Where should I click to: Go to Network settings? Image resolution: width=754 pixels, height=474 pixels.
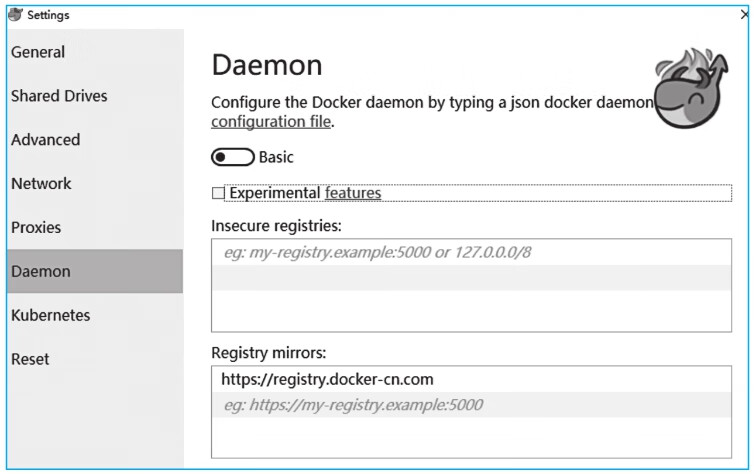[41, 184]
